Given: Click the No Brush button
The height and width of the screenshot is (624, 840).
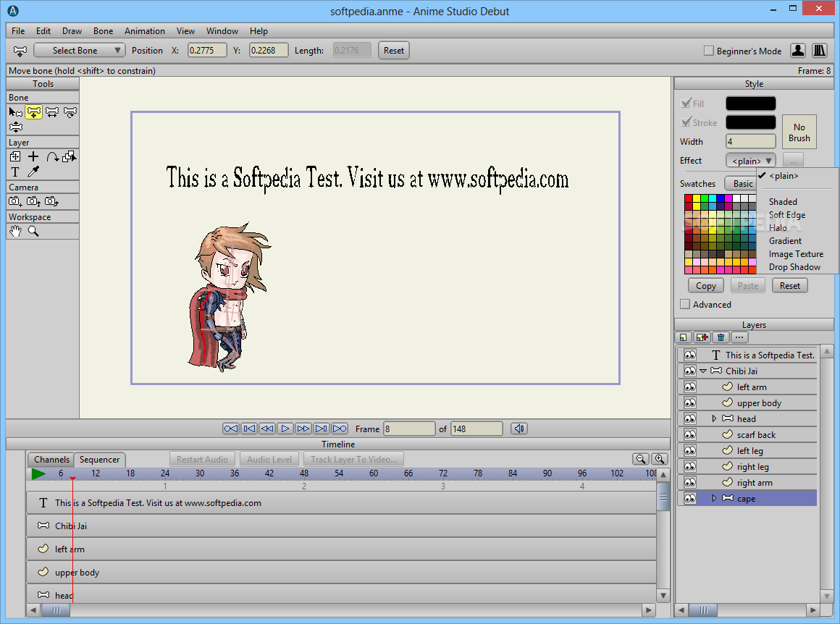Looking at the screenshot, I should pyautogui.click(x=799, y=132).
